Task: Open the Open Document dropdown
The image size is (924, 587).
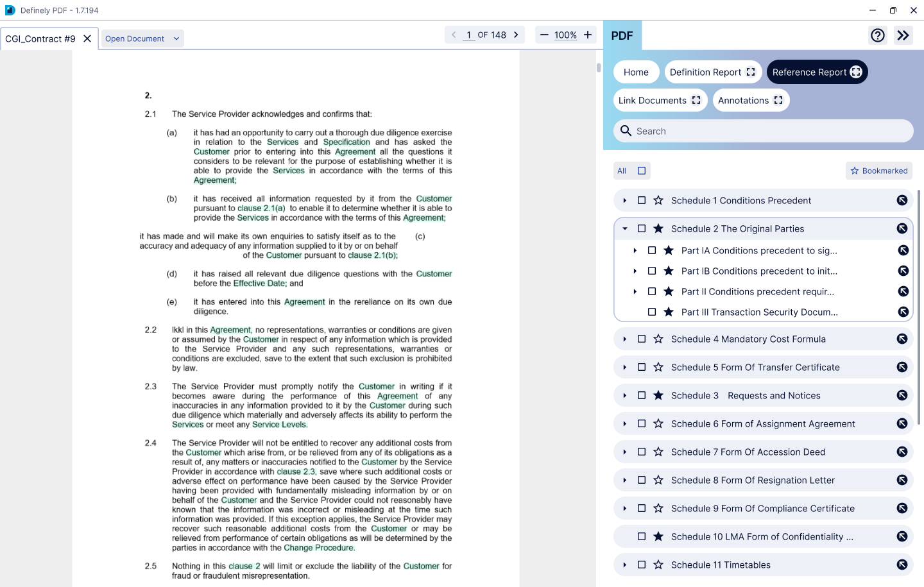Action: [142, 38]
